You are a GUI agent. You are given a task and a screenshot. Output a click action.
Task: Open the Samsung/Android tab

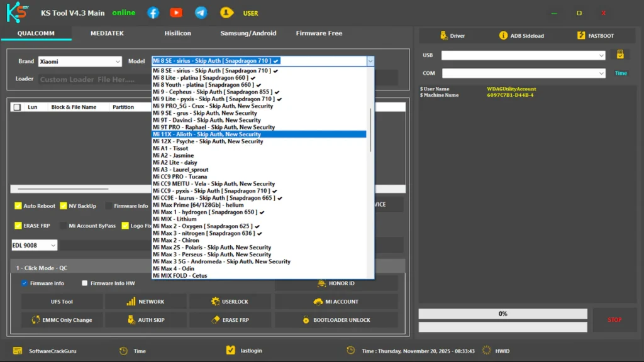pos(248,33)
